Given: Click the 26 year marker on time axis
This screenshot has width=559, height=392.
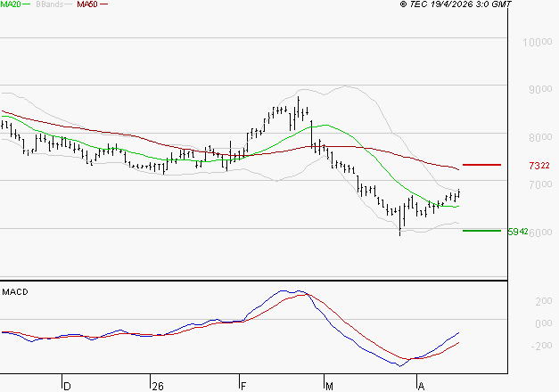Looking at the screenshot, I should (x=158, y=386).
